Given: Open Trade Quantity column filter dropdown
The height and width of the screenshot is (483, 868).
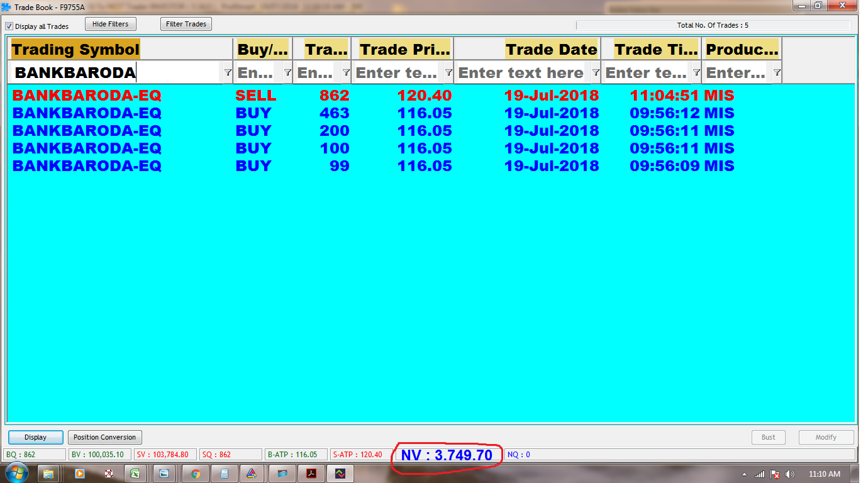Looking at the screenshot, I should [346, 72].
